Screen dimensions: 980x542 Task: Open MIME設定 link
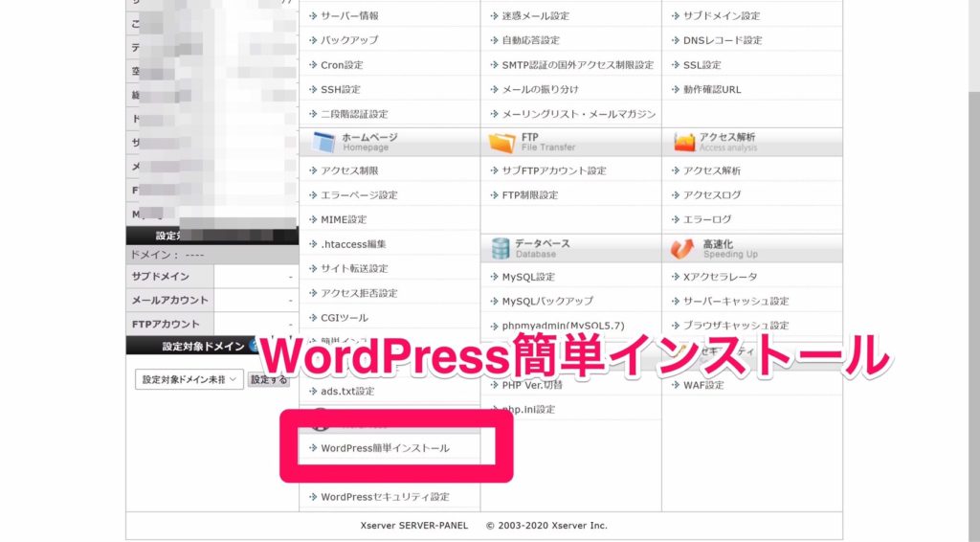(x=344, y=219)
